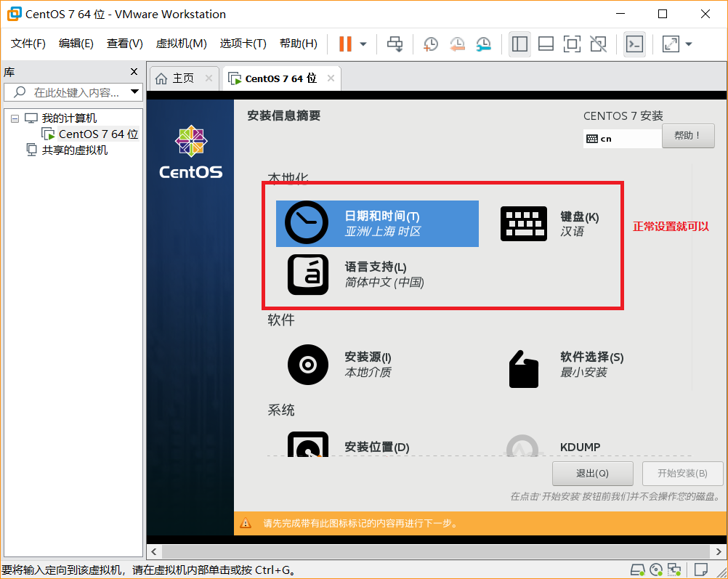
Task: Minimize the VMware Workstation window
Action: 620,14
